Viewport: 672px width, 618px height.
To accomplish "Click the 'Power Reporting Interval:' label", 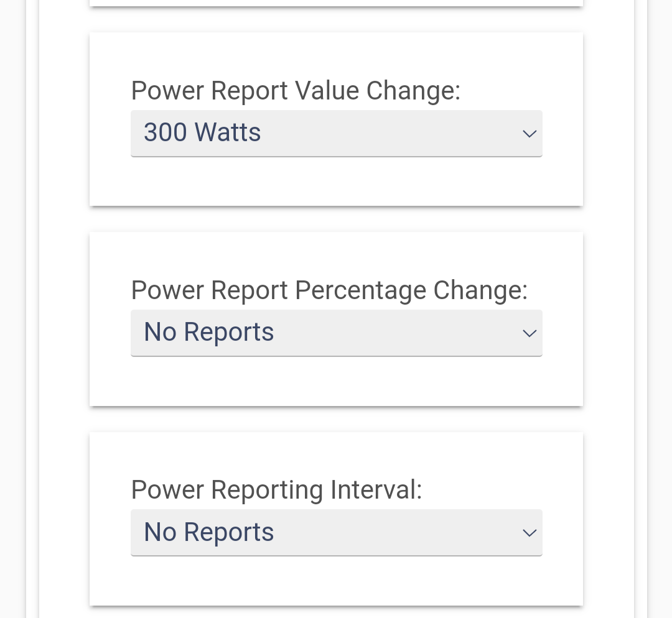I will click(276, 490).
